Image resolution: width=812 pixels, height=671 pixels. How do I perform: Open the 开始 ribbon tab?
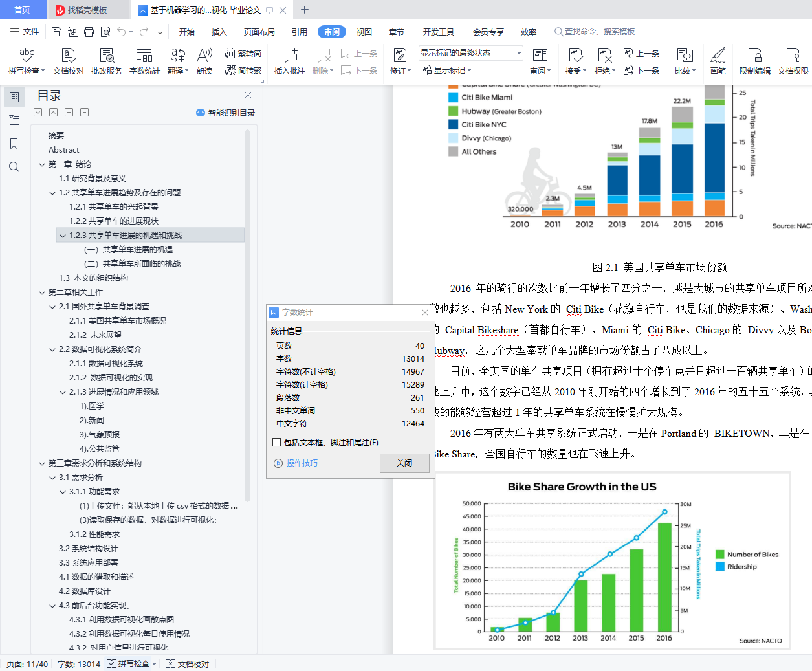click(x=187, y=32)
